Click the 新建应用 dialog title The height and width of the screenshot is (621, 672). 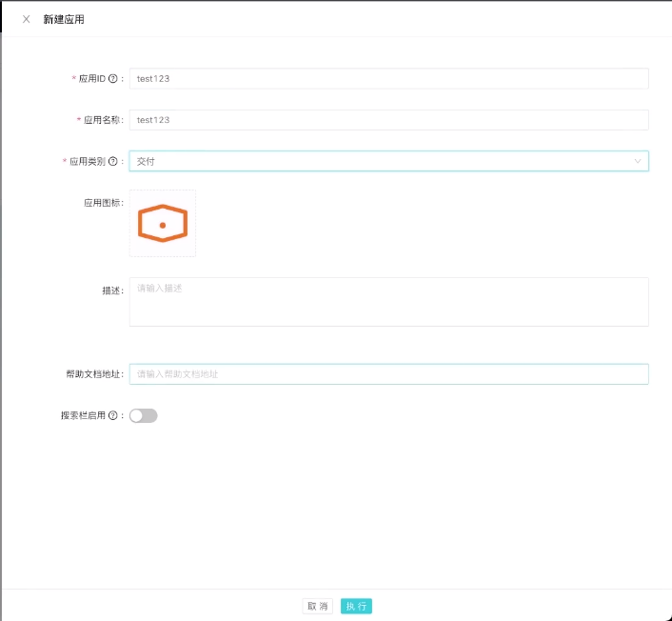coord(64,19)
